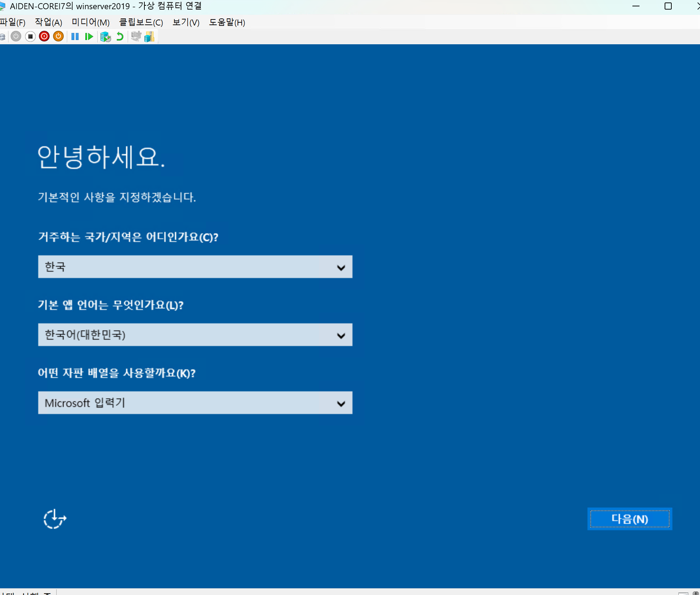The width and height of the screenshot is (700, 595).
Task: Click the Share/zip folder toolbar icon
Action: click(149, 36)
